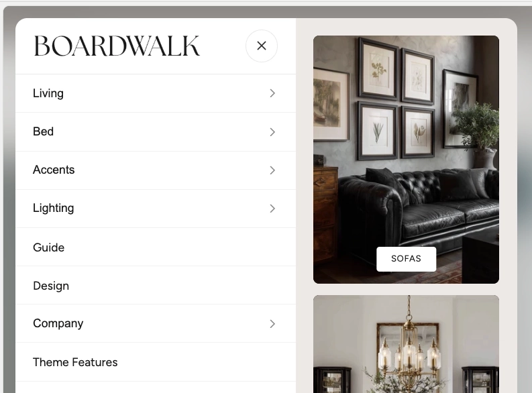Expand the Living submenu chevron

click(x=272, y=93)
